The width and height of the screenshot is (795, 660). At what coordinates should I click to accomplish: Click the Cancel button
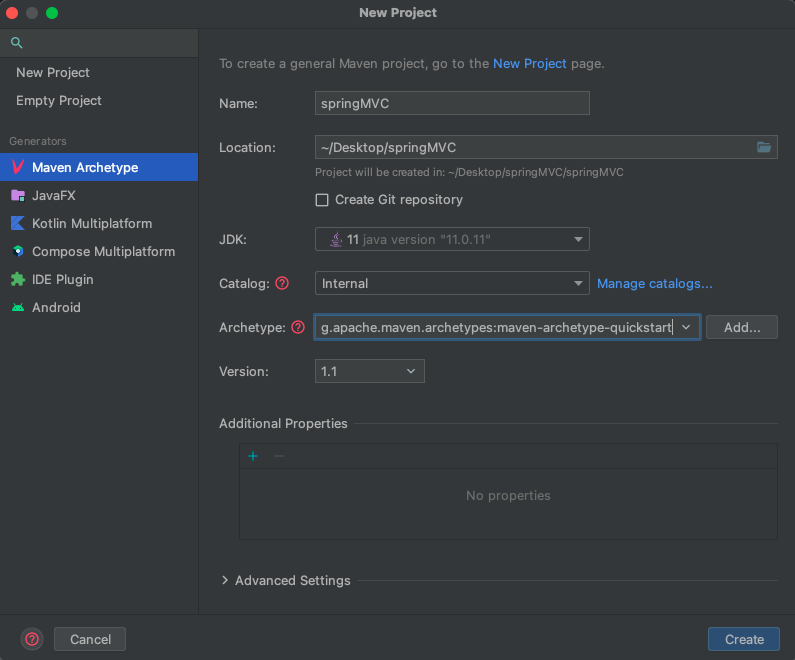(90, 639)
